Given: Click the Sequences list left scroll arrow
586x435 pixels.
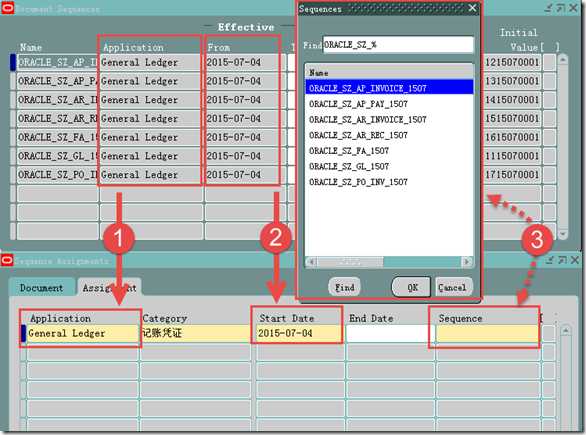Looking at the screenshot, I should point(312,262).
